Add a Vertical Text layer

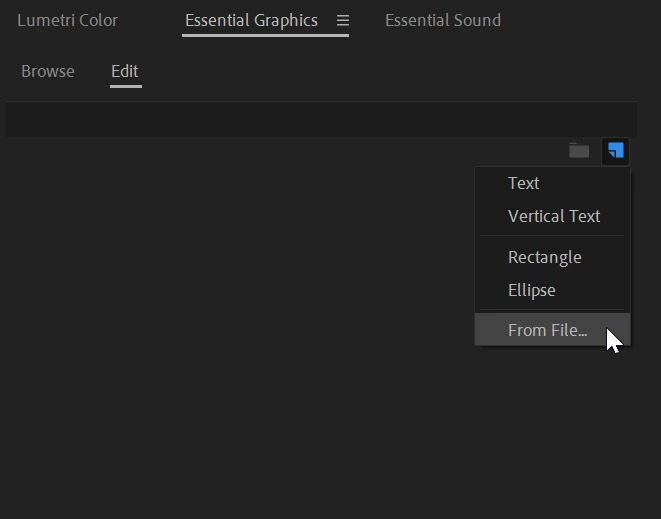[x=554, y=216]
